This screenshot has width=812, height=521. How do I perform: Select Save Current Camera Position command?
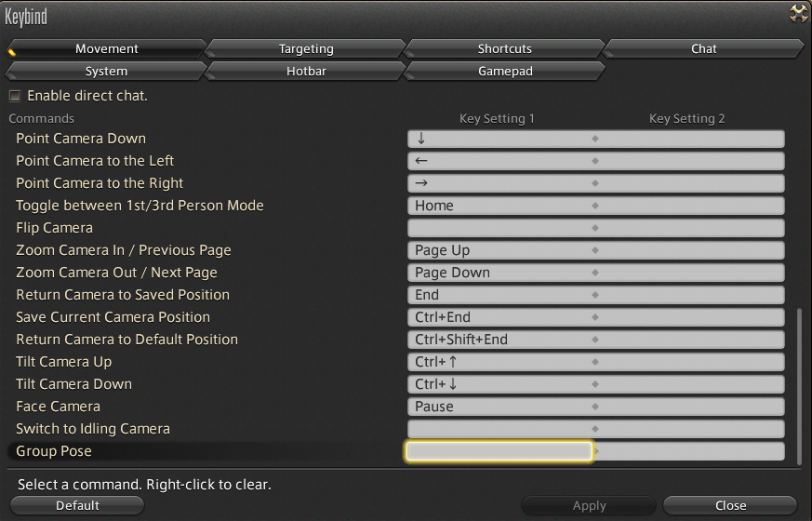[x=113, y=317]
